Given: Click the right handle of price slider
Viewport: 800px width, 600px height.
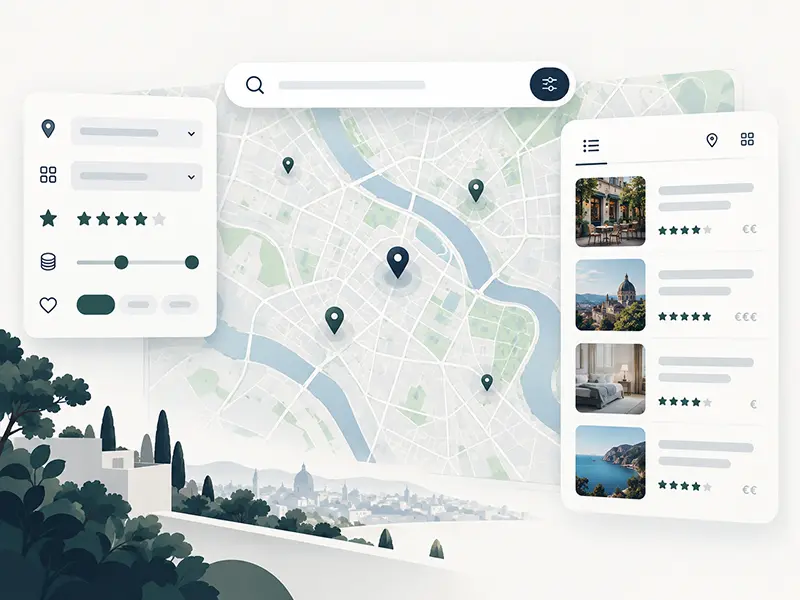Looking at the screenshot, I should [x=192, y=262].
